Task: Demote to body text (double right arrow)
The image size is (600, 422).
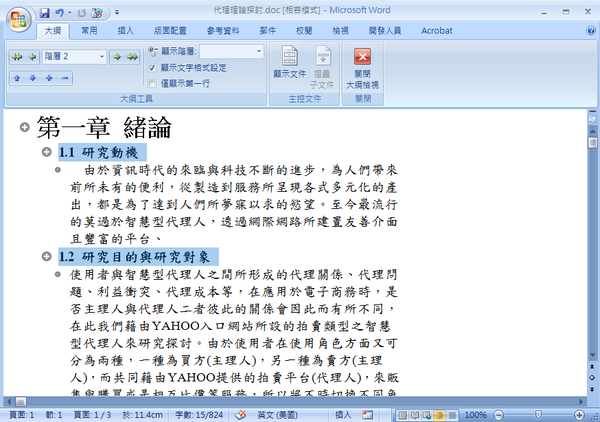Action: 132,57
